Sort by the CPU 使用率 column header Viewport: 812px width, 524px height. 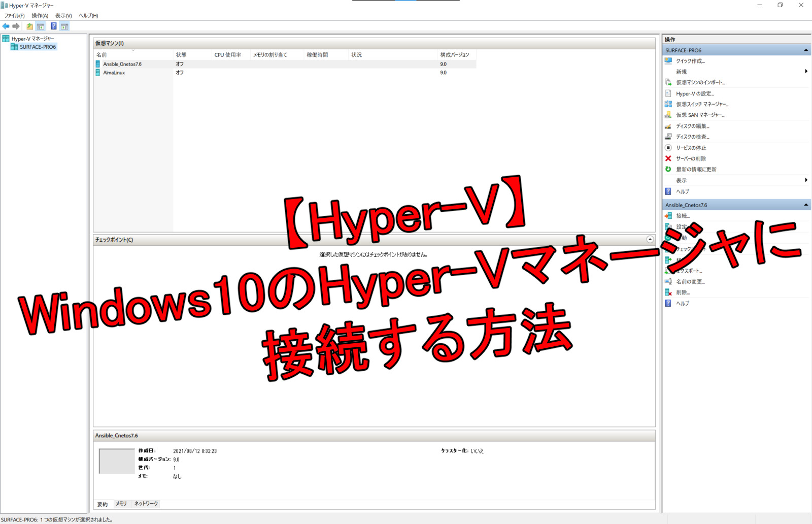point(231,55)
